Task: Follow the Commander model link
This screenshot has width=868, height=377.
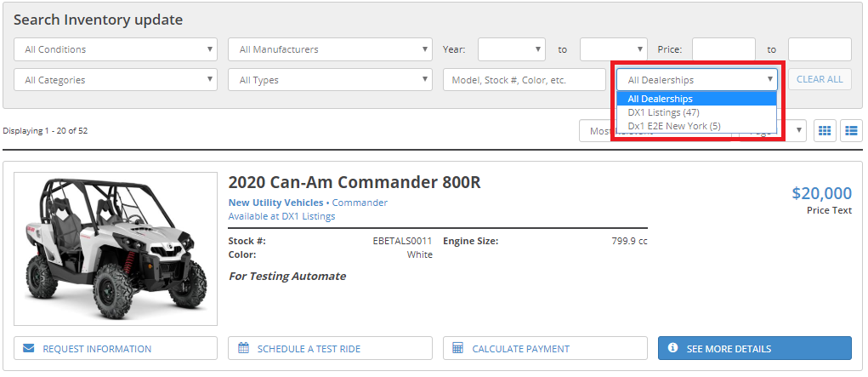Action: click(360, 203)
